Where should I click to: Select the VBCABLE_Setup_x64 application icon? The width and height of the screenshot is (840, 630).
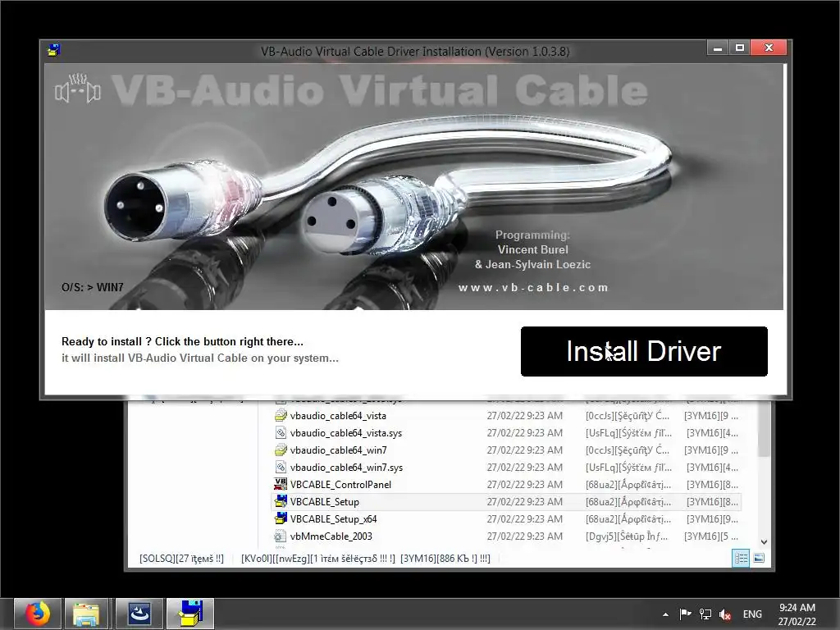(x=281, y=518)
